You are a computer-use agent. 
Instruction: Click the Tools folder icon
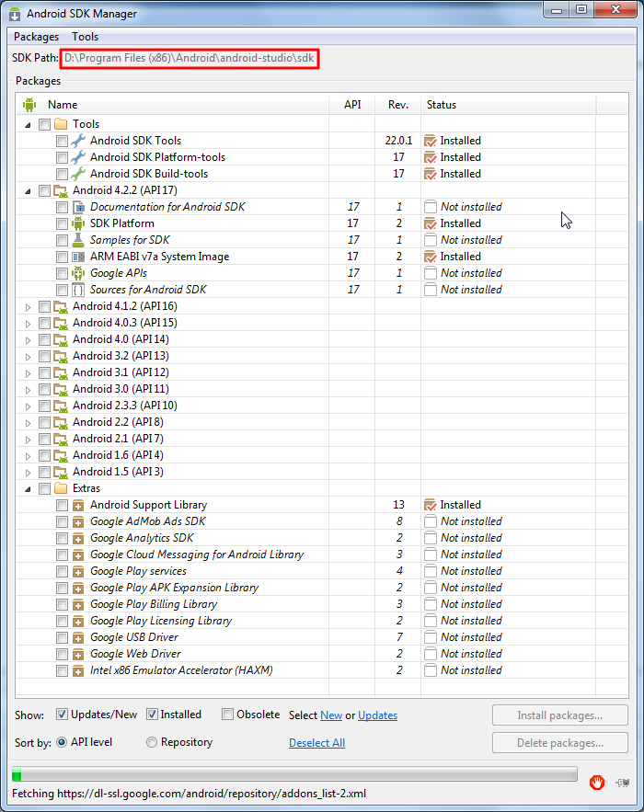pos(61,124)
